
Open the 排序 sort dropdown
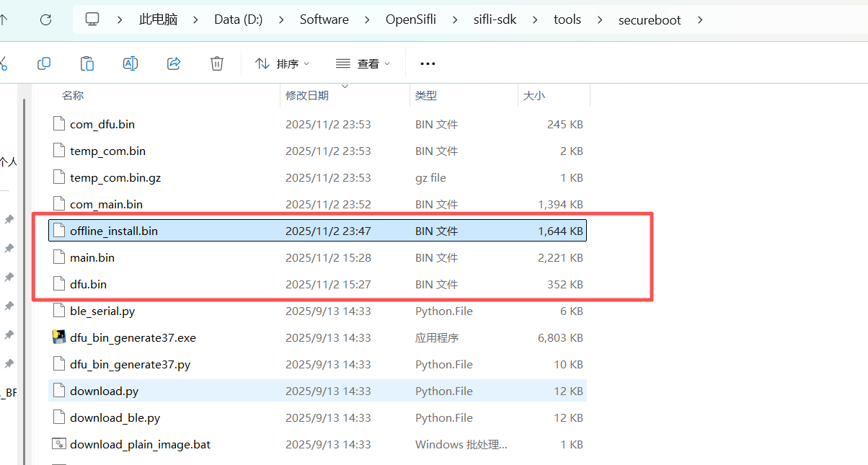tap(283, 63)
